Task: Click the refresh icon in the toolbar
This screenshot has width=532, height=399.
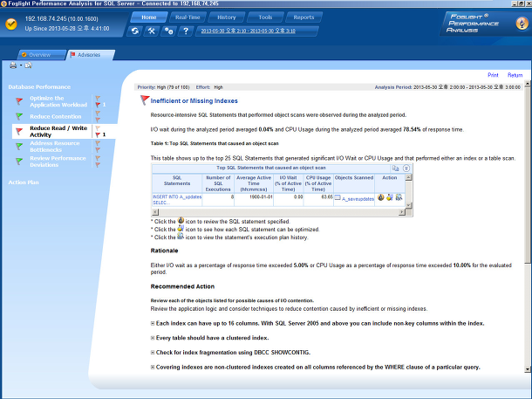Action: pos(135,31)
